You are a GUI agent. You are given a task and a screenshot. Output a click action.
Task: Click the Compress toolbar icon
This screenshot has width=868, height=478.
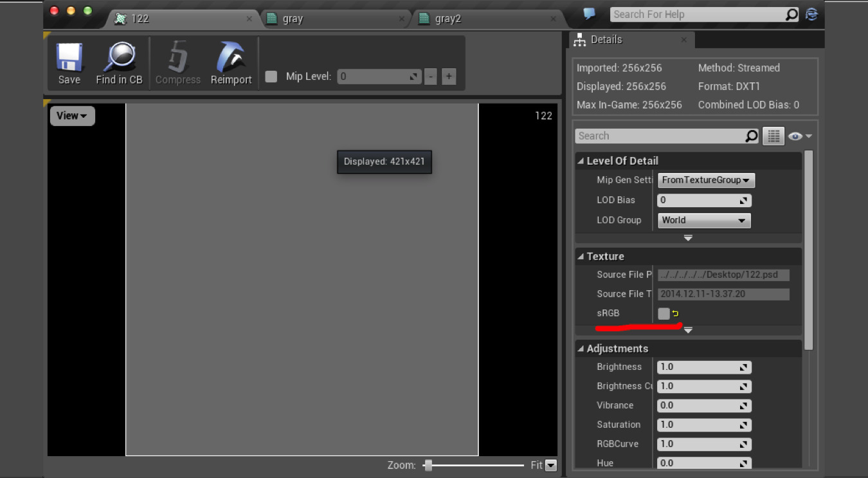[x=178, y=58]
